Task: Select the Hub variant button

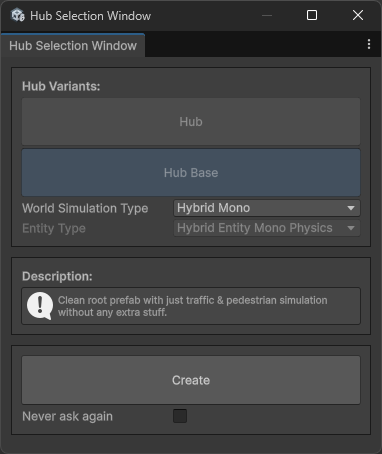Action: pyautogui.click(x=191, y=122)
